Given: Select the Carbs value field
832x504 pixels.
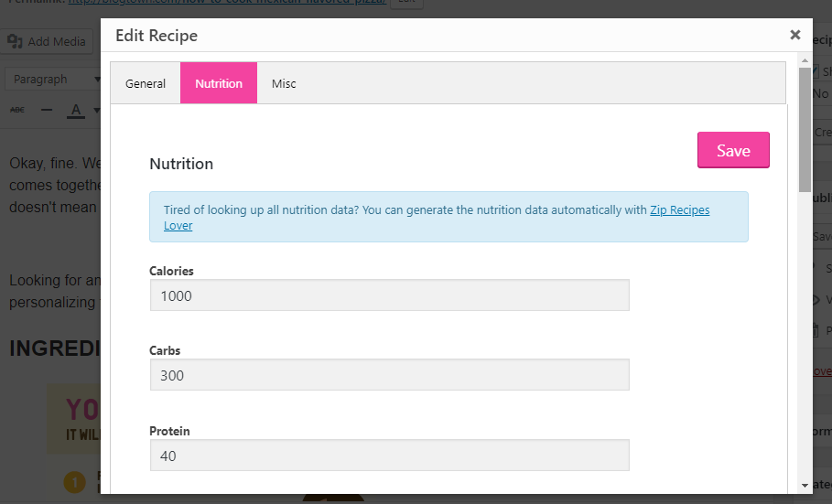Looking at the screenshot, I should coord(390,375).
